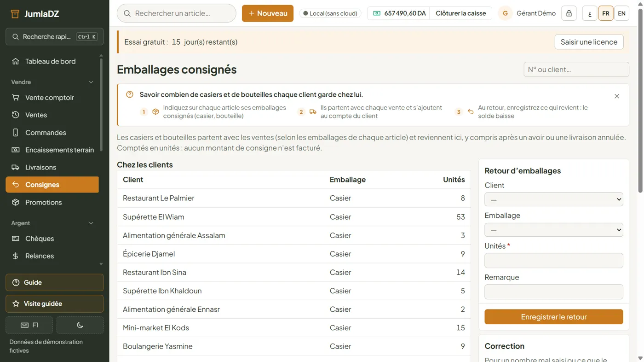Viewport: 644px width, 362px height.
Task: Switch language to Arabic
Action: (x=590, y=13)
